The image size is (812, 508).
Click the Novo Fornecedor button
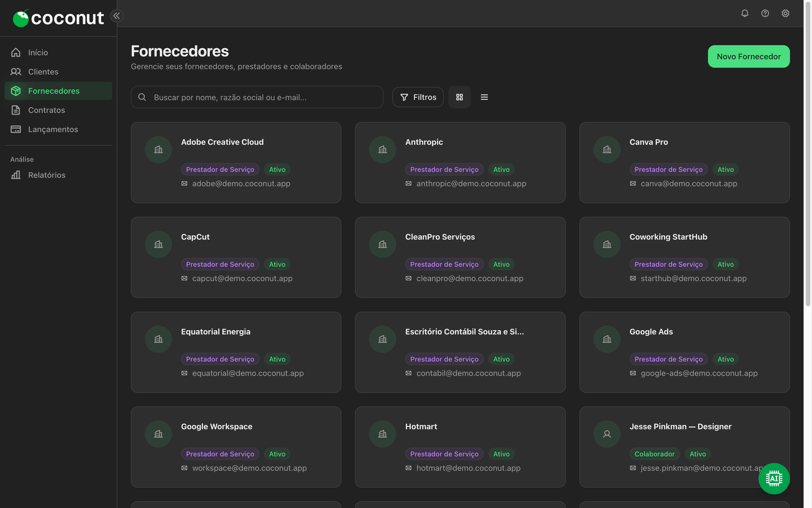(x=749, y=56)
